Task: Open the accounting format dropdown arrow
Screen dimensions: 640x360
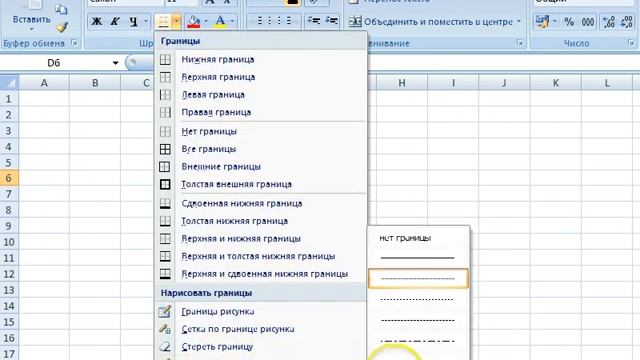Action: 555,22
